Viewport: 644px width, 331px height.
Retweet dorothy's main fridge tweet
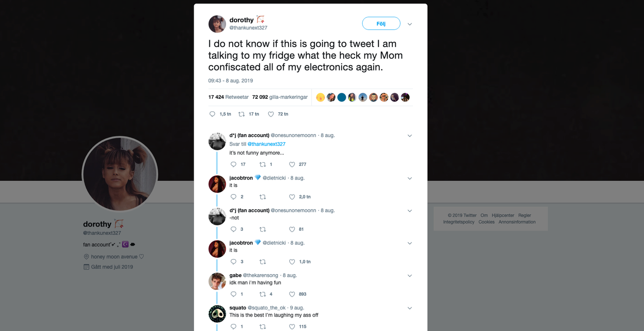241,114
